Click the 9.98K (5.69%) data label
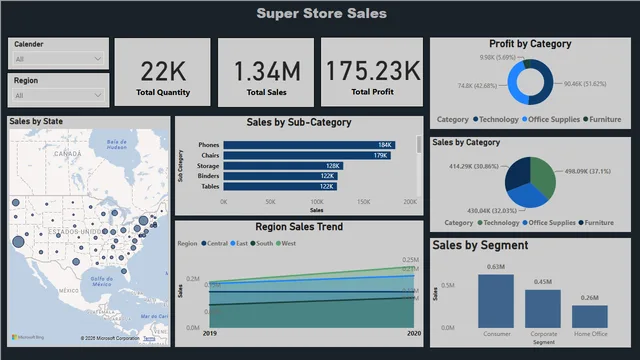This screenshot has height=360, width=640. [498, 58]
